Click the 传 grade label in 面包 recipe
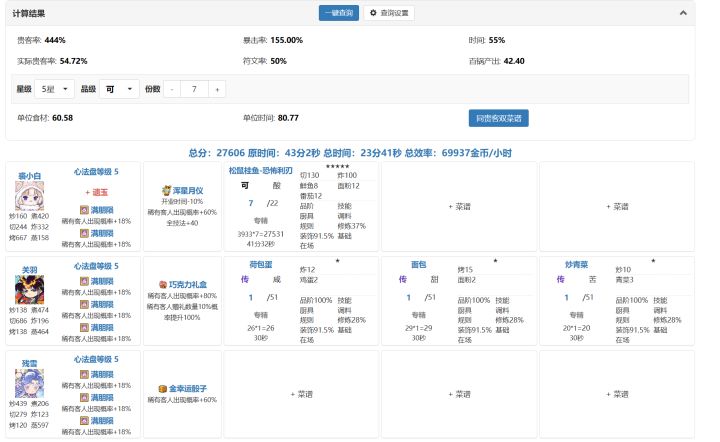Viewport: 720px width, 442px height. tap(403, 280)
